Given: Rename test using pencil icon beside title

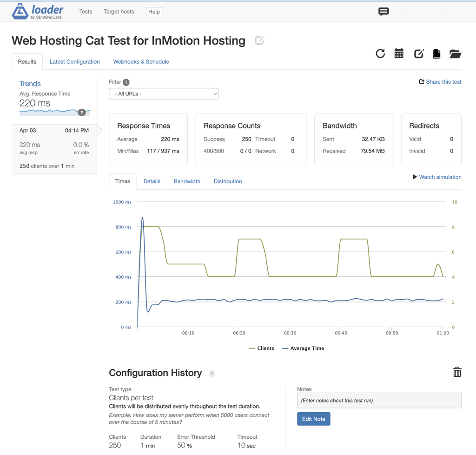Looking at the screenshot, I should [x=259, y=40].
